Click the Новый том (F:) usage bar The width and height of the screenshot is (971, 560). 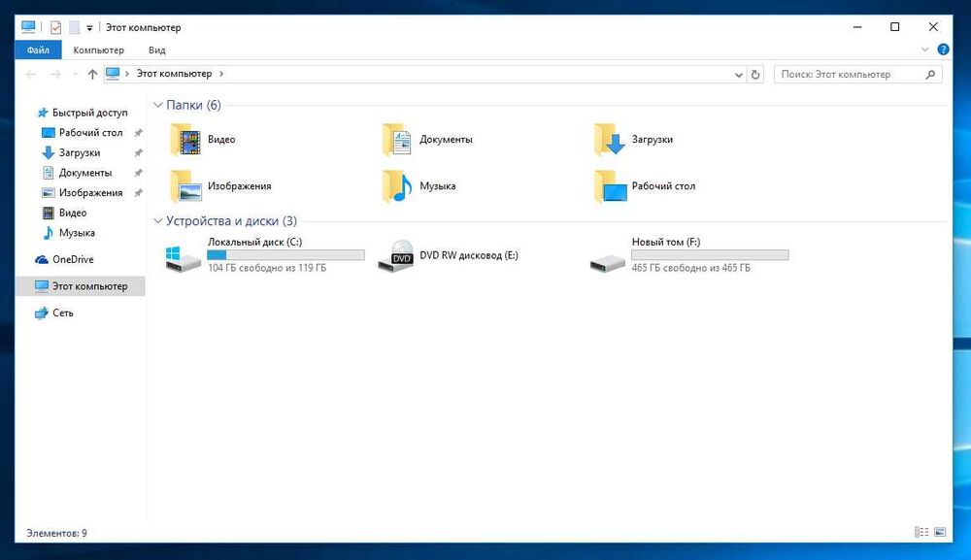[x=710, y=255]
